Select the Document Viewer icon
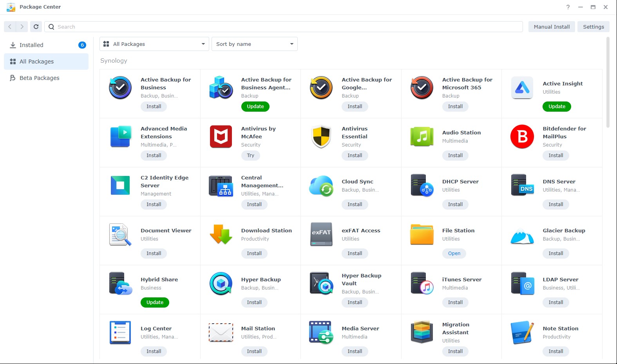This screenshot has height=364, width=617. pyautogui.click(x=120, y=235)
